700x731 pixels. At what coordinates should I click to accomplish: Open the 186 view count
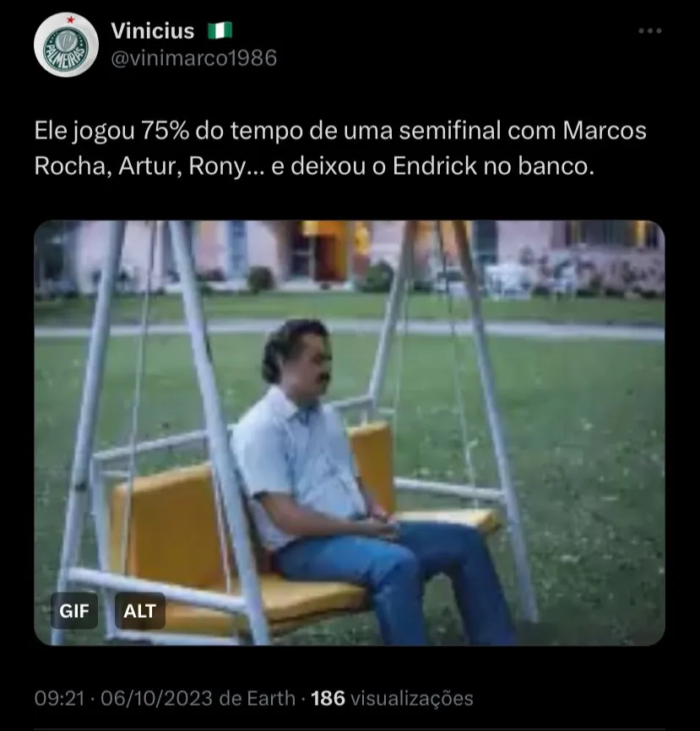coord(328,698)
